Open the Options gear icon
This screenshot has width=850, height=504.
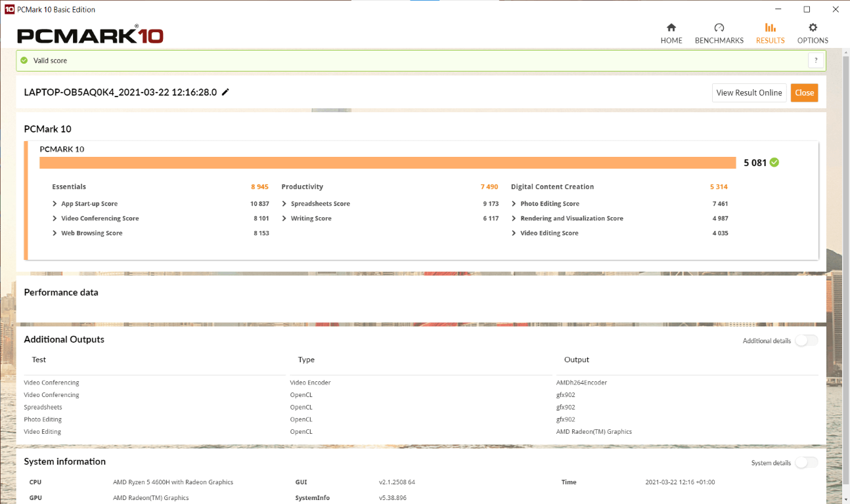point(813,28)
